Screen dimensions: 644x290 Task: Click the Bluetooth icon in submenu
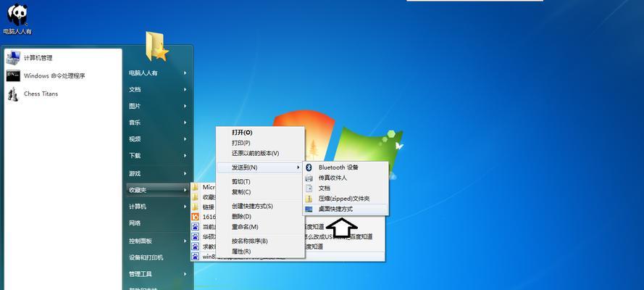tap(309, 167)
